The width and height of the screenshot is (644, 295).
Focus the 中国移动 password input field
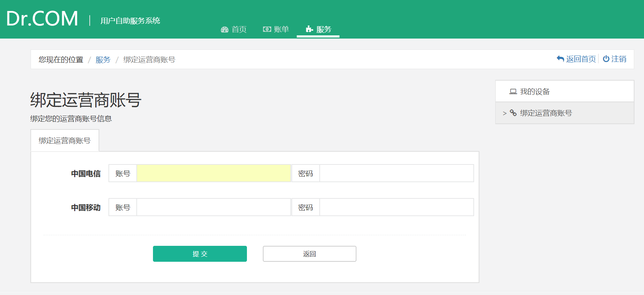click(396, 207)
